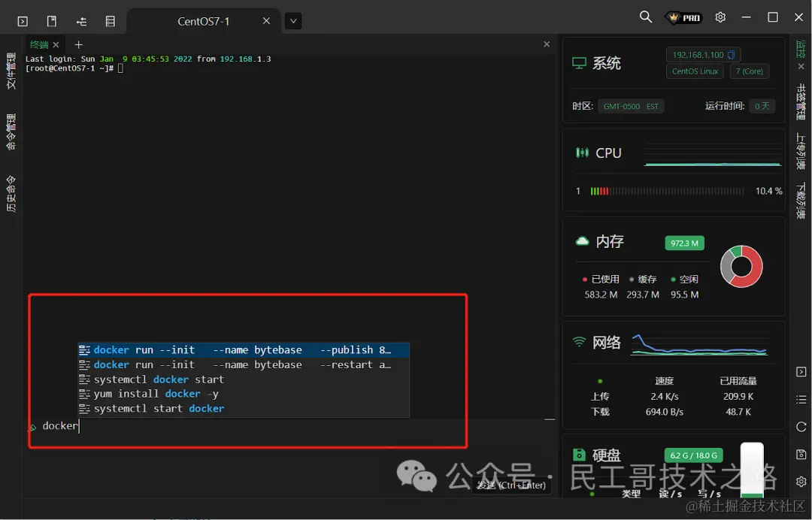Add a new terminal with plus button
Viewport: 812px width, 520px height.
pos(78,45)
